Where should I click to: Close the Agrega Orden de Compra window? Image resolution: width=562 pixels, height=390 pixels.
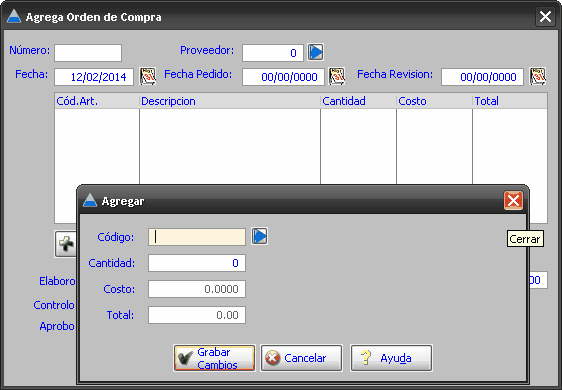(x=545, y=16)
